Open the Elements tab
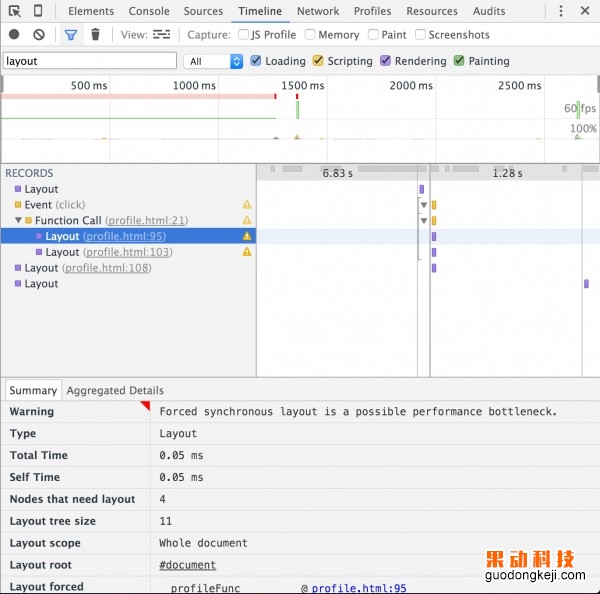Image resolution: width=600 pixels, height=594 pixels. [x=91, y=11]
